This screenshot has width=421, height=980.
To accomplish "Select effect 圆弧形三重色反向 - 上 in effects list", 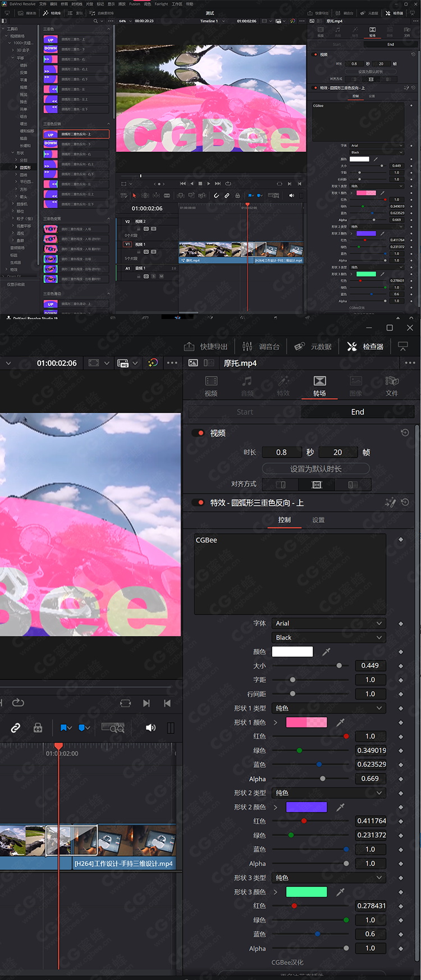I will (x=76, y=134).
